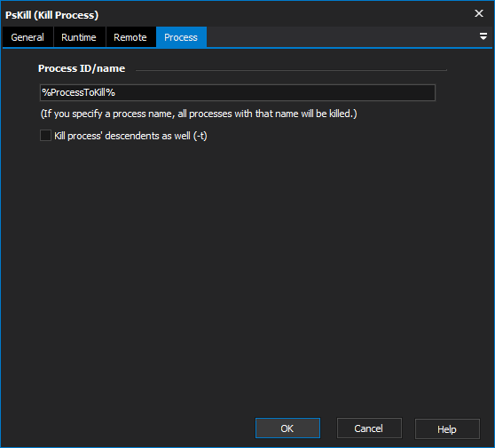The width and height of the screenshot is (495, 448).
Task: Open Help for PsKill action
Action: coord(447,428)
